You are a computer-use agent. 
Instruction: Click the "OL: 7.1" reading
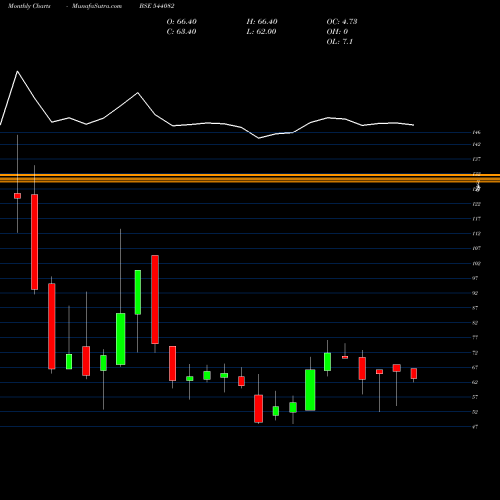point(340,42)
